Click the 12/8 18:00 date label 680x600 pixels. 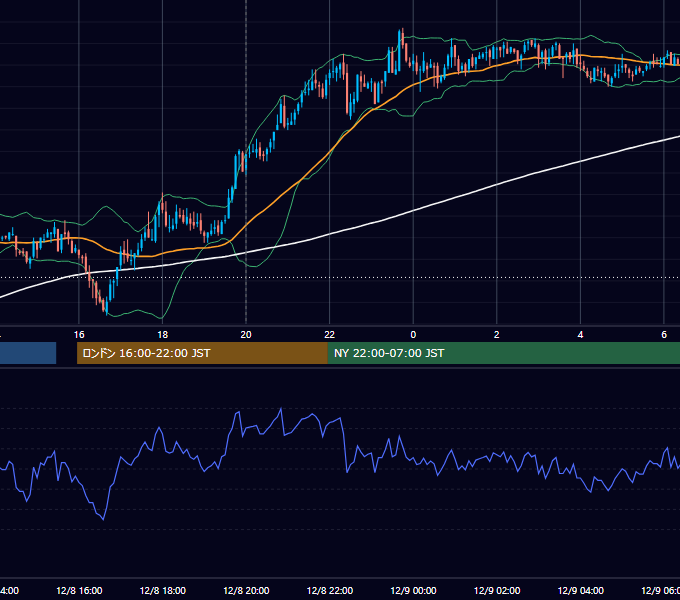click(x=163, y=591)
